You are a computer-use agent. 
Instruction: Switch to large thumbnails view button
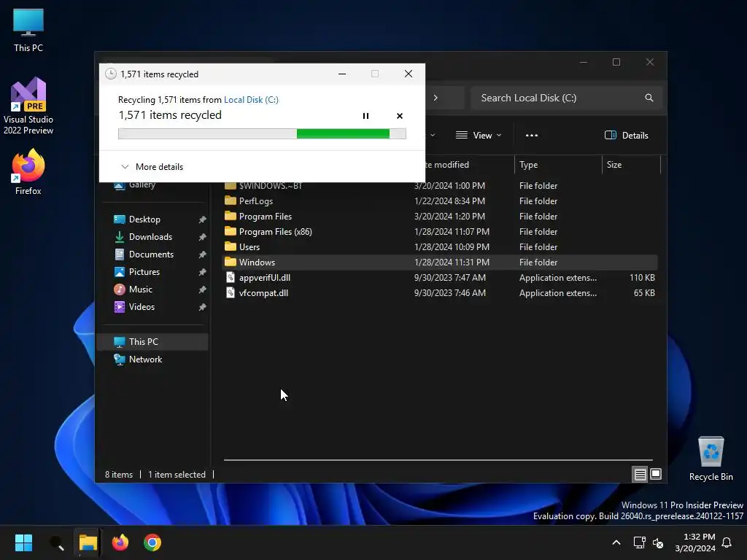(656, 474)
